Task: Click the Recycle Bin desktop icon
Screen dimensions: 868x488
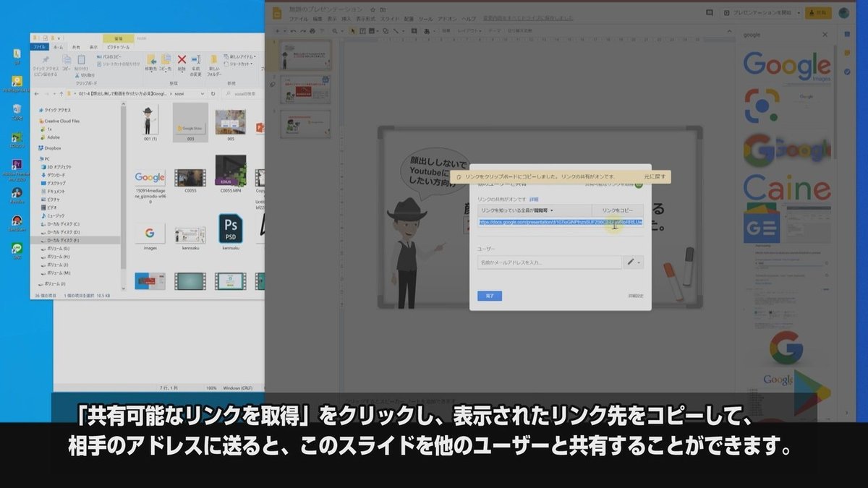Action: (x=17, y=113)
